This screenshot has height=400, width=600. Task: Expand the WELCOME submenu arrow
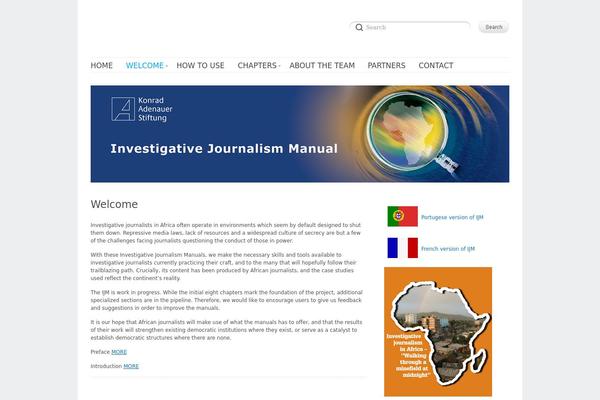coord(167,66)
